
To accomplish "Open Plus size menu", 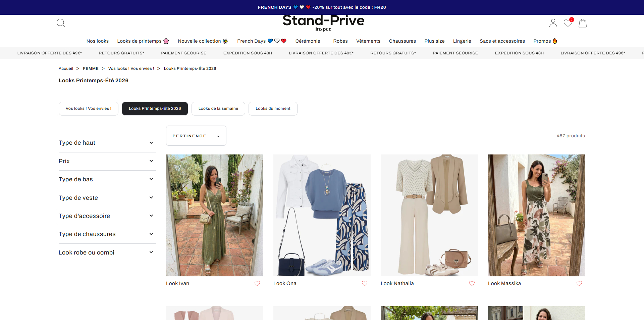I will 435,41.
